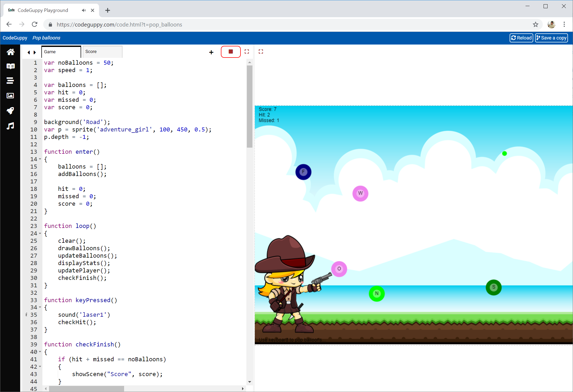573x392 pixels.
Task: Bookmark this page with star icon
Action: 535,24
